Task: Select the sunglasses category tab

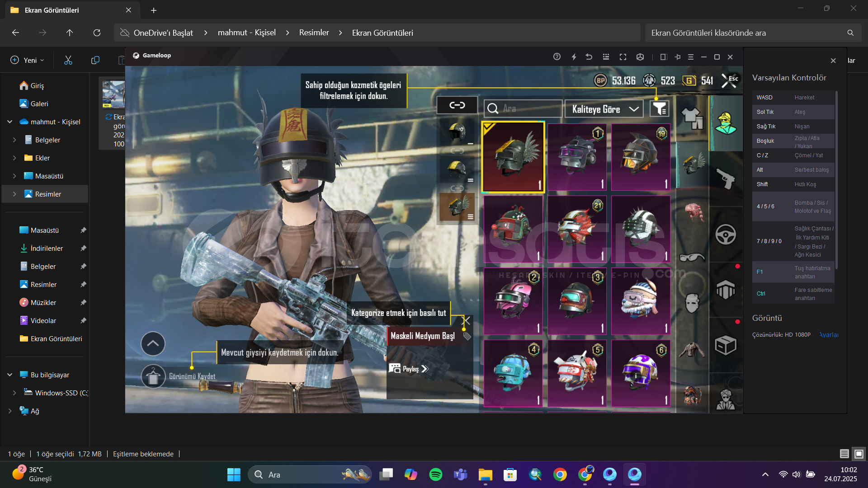Action: tap(692, 258)
